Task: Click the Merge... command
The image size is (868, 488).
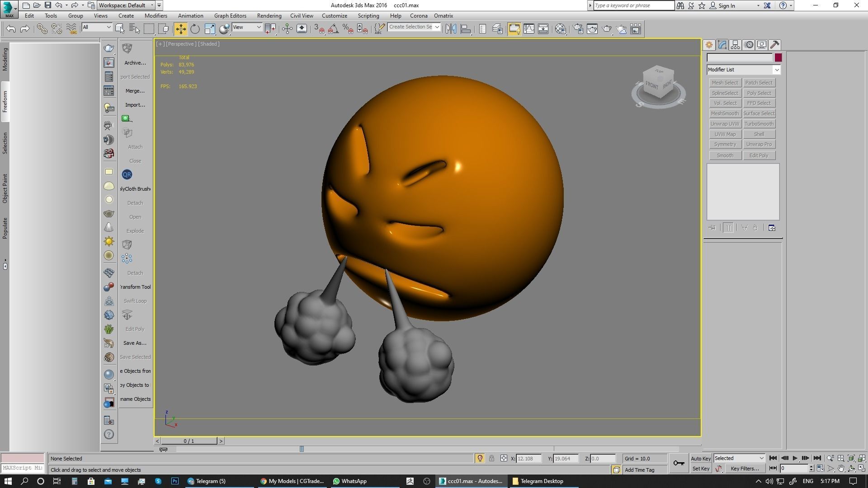Action: pyautogui.click(x=135, y=91)
